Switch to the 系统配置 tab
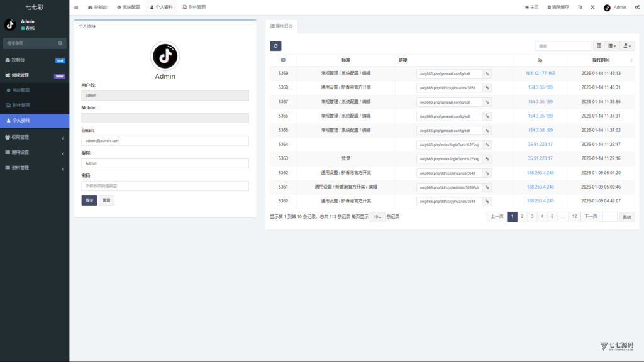The width and height of the screenshot is (644, 362). click(128, 8)
